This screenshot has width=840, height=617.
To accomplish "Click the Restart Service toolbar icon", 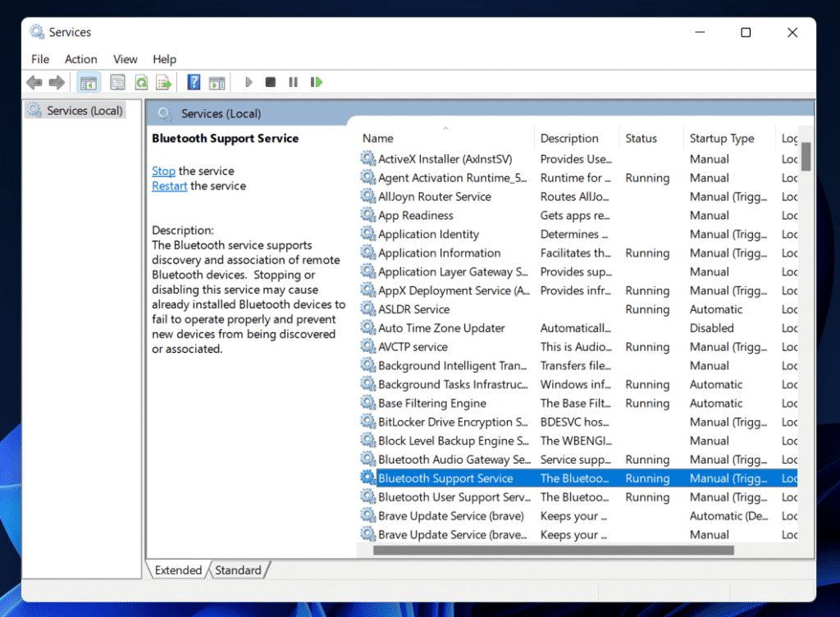I will pyautogui.click(x=316, y=81).
